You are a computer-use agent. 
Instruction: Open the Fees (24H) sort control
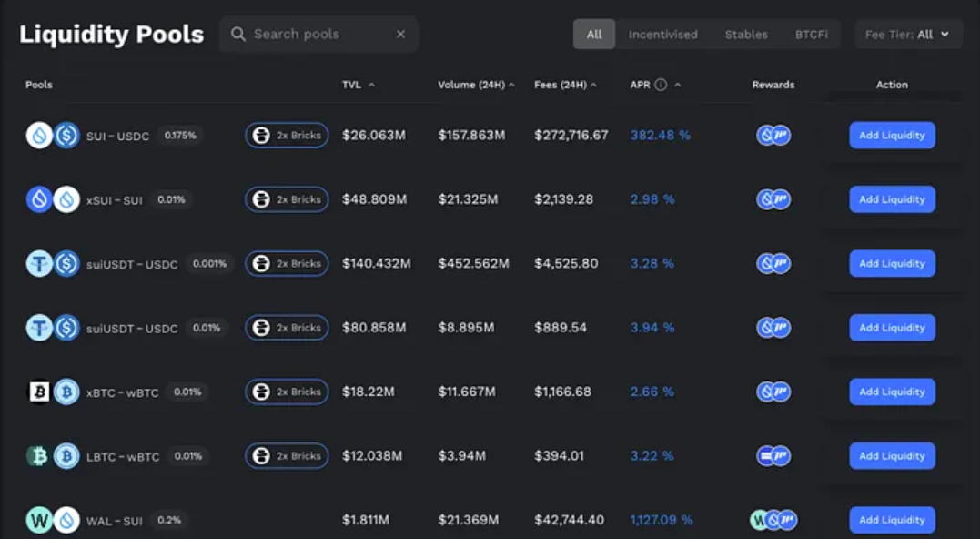click(592, 84)
